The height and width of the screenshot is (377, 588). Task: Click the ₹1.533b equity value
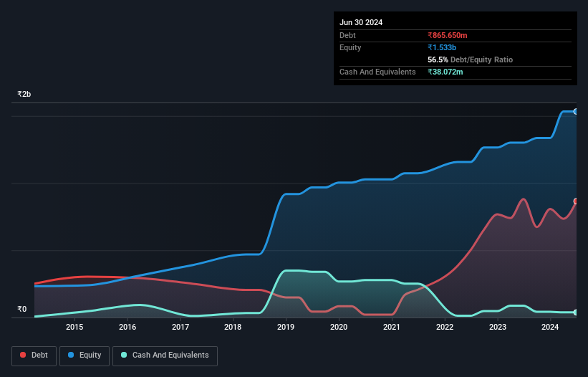coord(442,47)
